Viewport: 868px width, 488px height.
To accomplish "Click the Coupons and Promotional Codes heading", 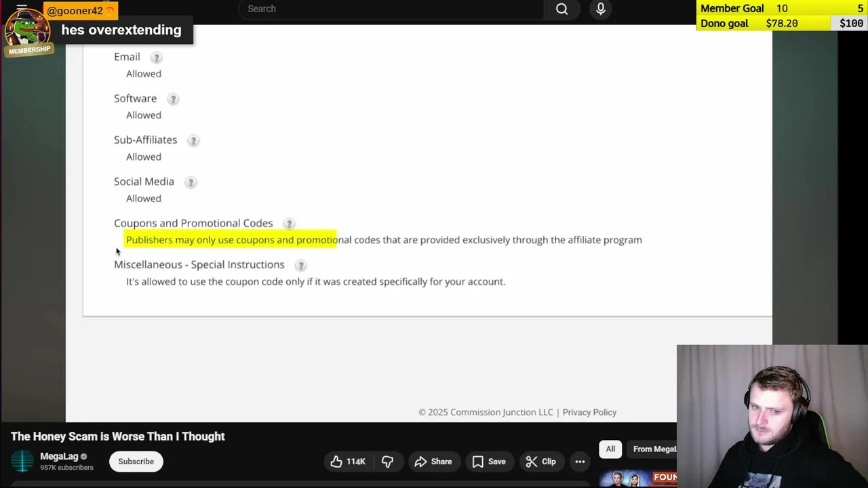I will coord(193,223).
